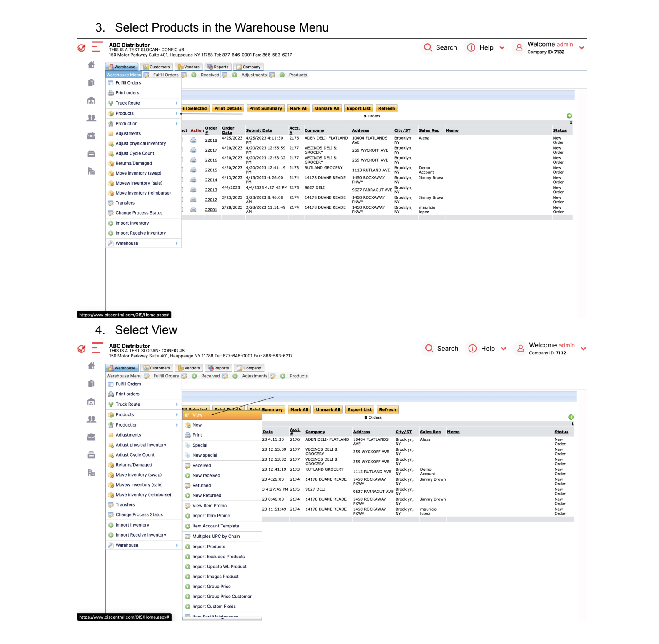Open the office-building sidebar icon in step 3 screenshot
The height and width of the screenshot is (644, 659).
click(x=91, y=171)
